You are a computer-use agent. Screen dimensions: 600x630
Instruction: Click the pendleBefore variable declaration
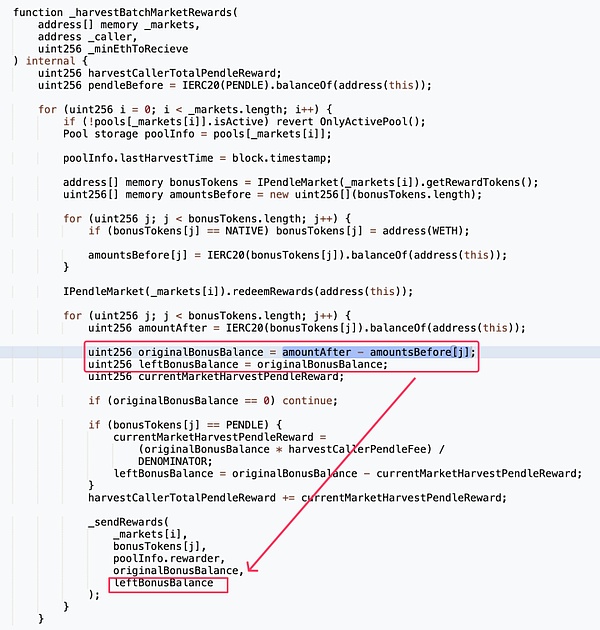125,86
